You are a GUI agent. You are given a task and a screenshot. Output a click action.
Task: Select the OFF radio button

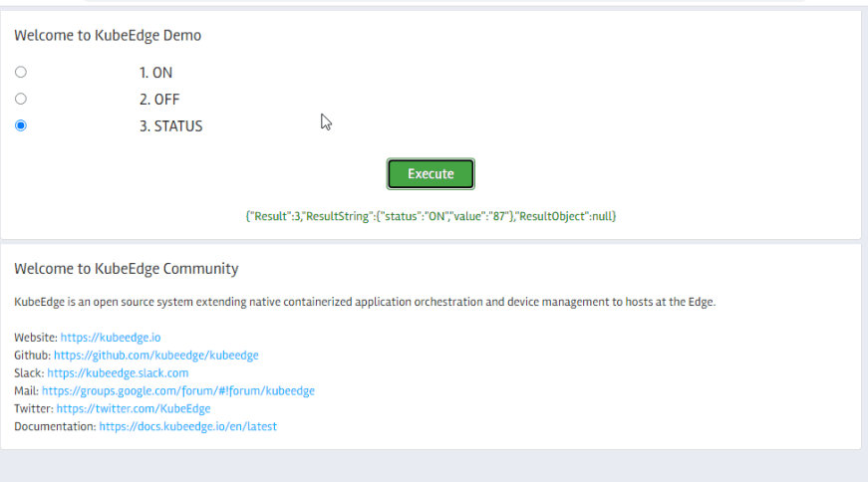(x=21, y=99)
